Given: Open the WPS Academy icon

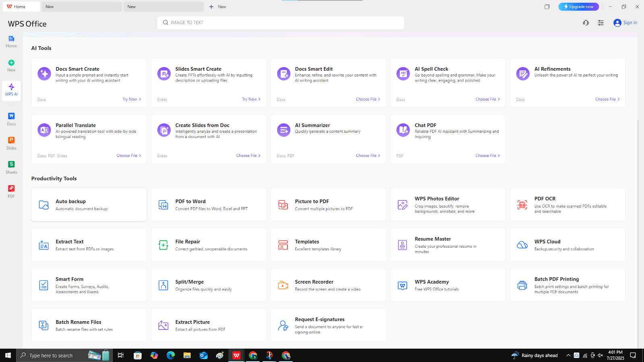Looking at the screenshot, I should 402,285.
